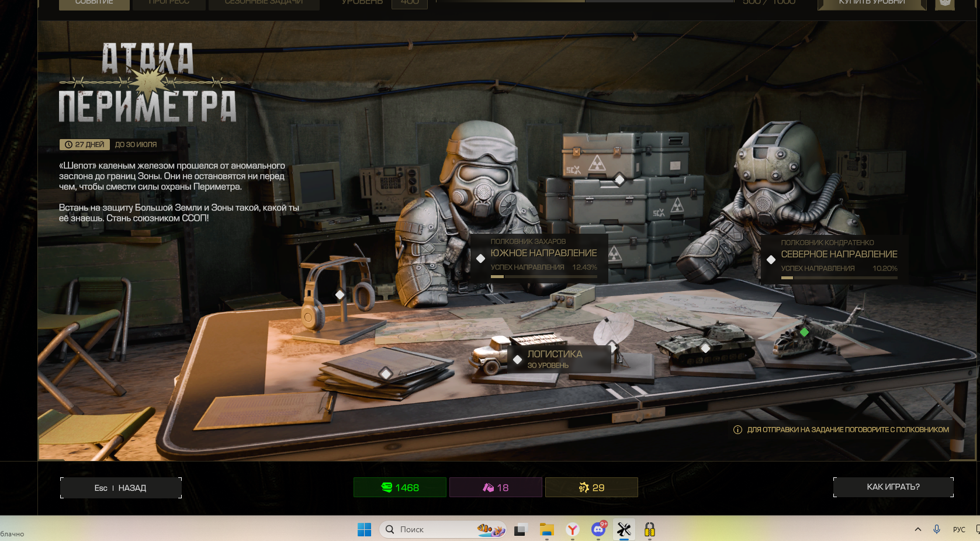980x541 pixels.
Task: Show hidden system tray icons
Action: pyautogui.click(x=917, y=529)
